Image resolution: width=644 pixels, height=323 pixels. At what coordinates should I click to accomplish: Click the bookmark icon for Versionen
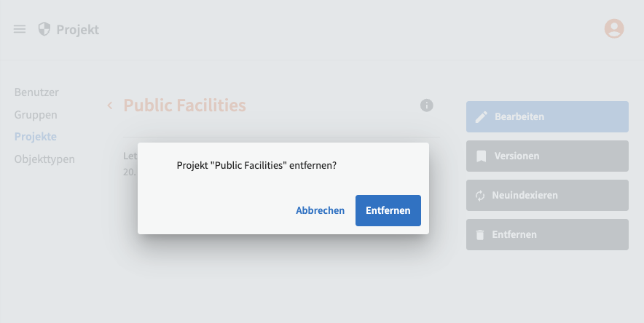(481, 156)
